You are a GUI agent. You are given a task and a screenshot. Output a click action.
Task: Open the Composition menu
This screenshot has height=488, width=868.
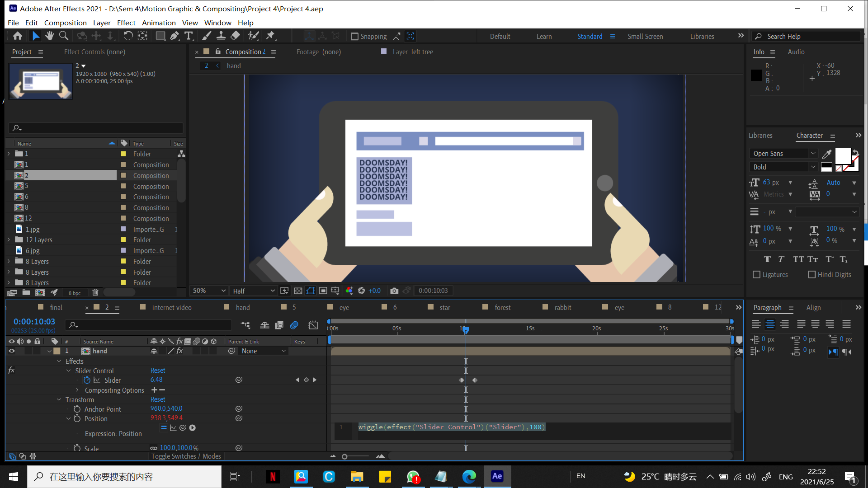(65, 23)
